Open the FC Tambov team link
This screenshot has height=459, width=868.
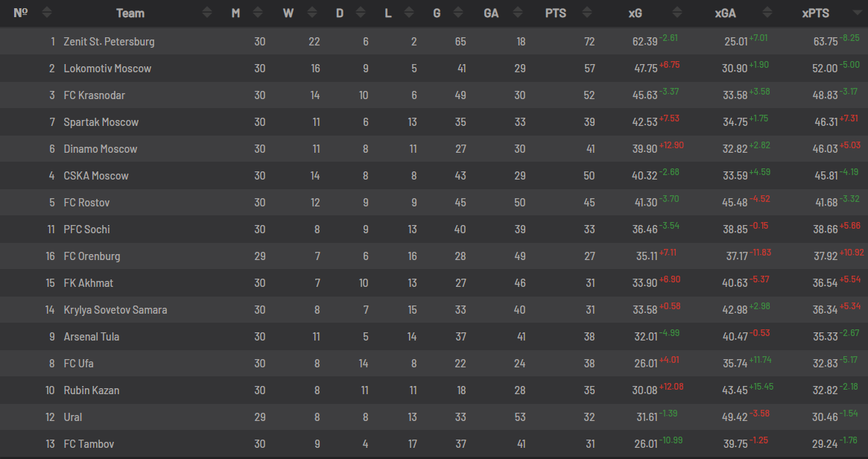(x=89, y=444)
